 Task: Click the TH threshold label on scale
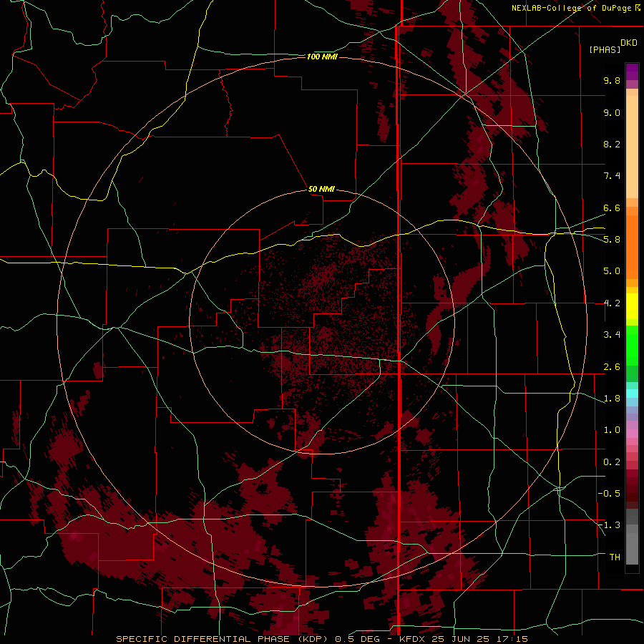pyautogui.click(x=615, y=557)
